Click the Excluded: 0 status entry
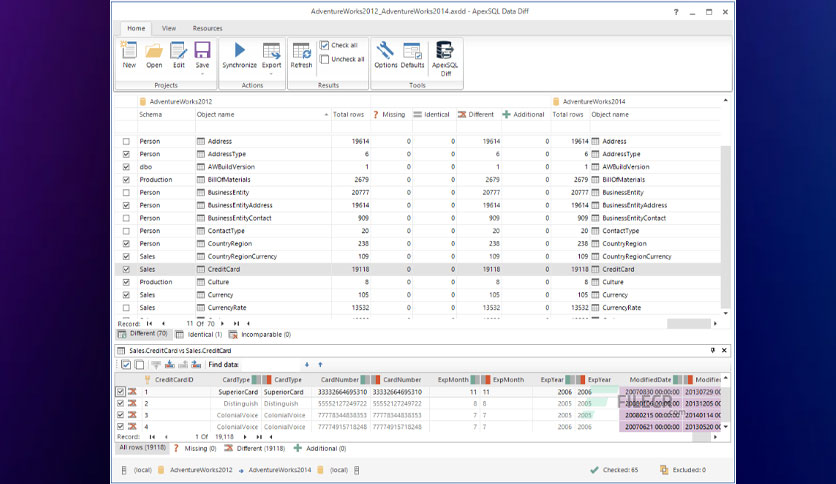This screenshot has height=484, width=836. point(683,470)
